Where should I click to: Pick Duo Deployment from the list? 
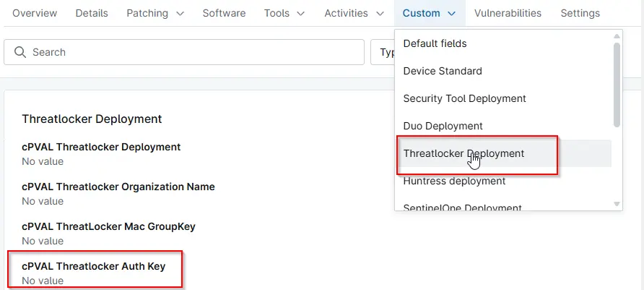coord(443,126)
